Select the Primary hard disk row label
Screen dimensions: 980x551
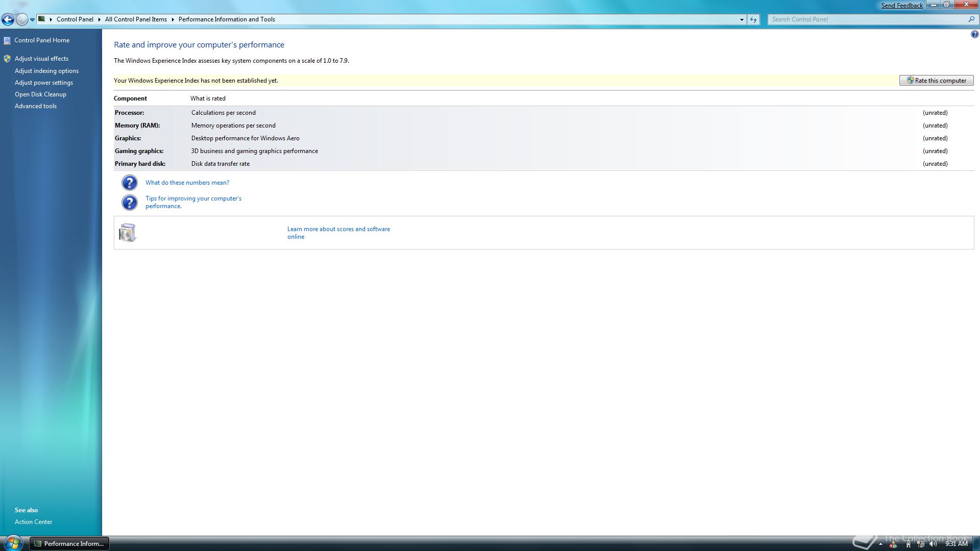pos(140,164)
